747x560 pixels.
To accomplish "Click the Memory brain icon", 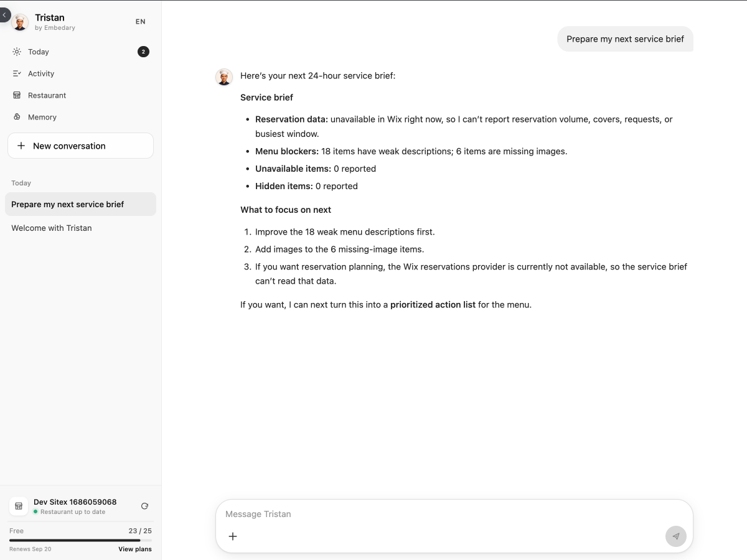I will pos(17,117).
